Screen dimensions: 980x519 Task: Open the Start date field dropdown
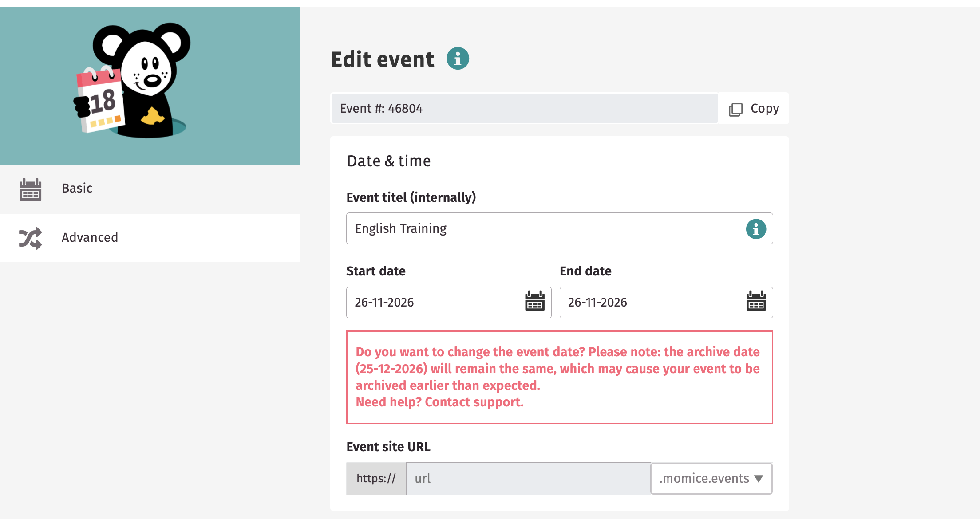[448, 302]
